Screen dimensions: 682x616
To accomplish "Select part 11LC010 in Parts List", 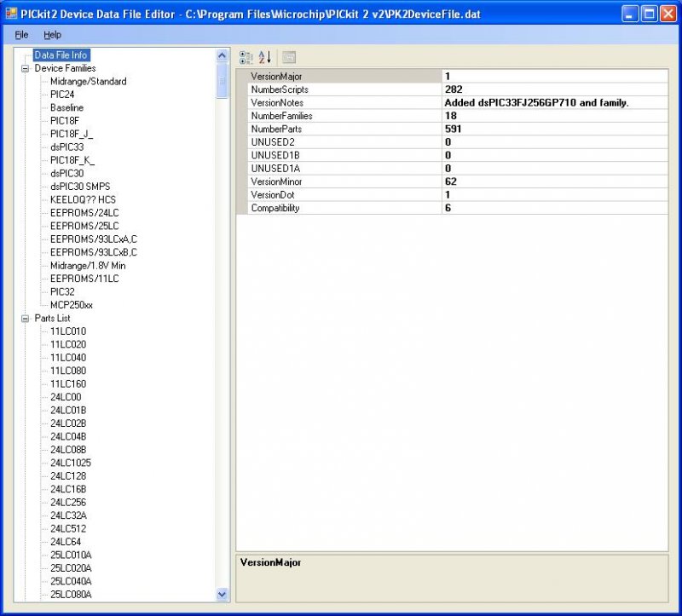I will [68, 331].
